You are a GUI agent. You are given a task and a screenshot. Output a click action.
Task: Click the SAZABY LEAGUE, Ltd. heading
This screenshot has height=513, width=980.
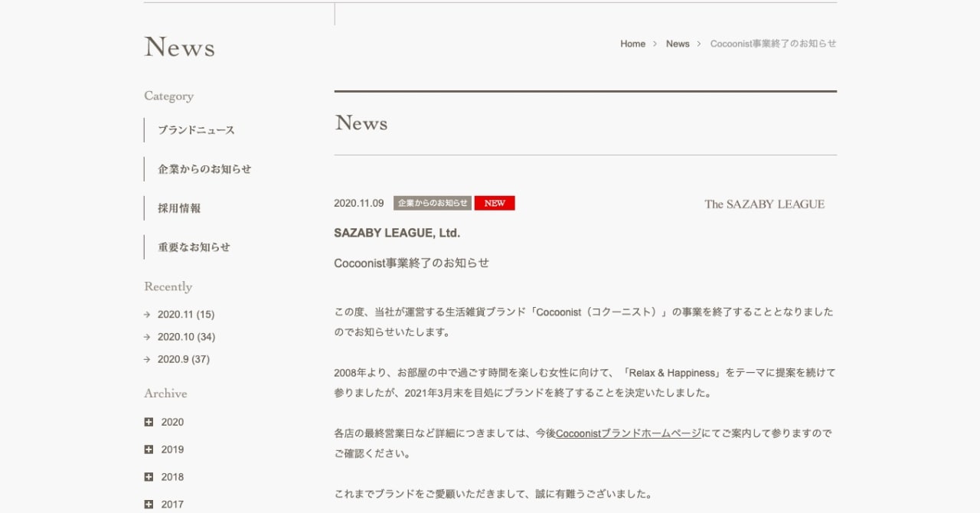point(397,233)
